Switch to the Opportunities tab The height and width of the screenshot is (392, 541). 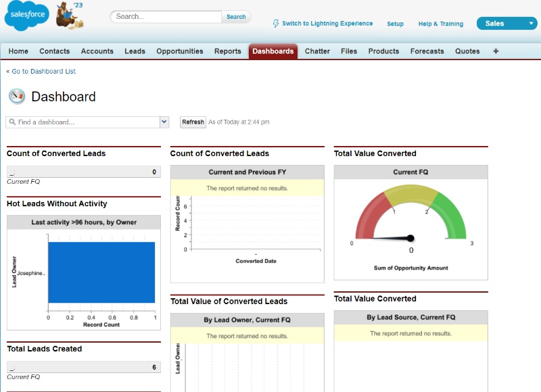(x=179, y=51)
